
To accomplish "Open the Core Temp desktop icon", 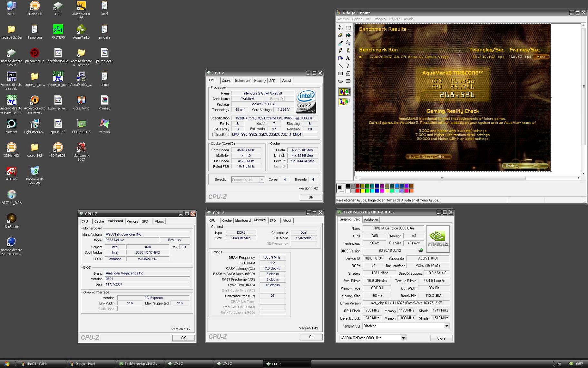I will pos(81,103).
